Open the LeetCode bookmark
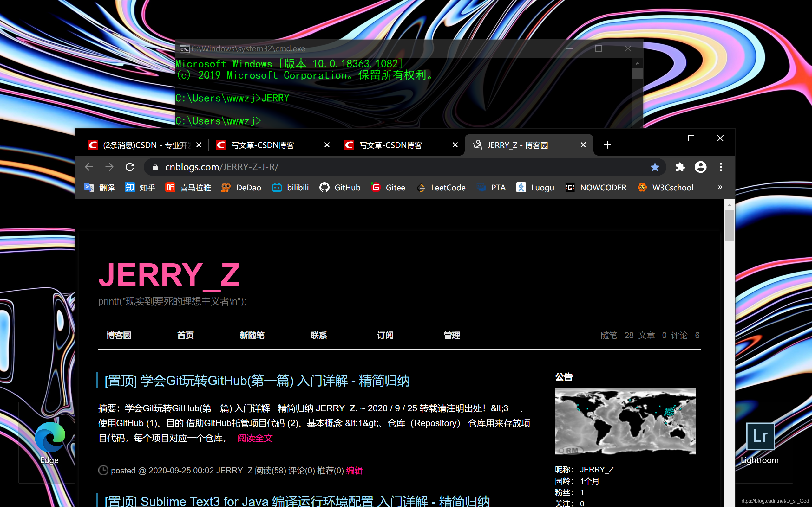 pyautogui.click(x=441, y=188)
